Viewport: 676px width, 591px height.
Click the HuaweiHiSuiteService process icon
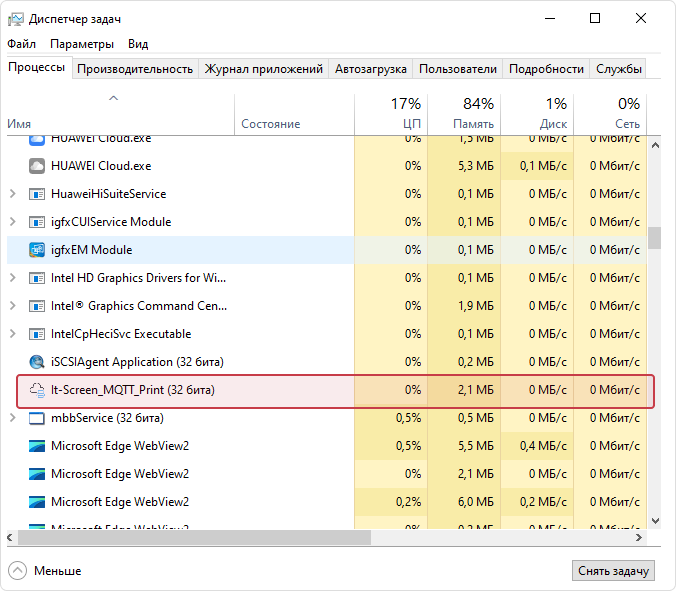(x=37, y=194)
